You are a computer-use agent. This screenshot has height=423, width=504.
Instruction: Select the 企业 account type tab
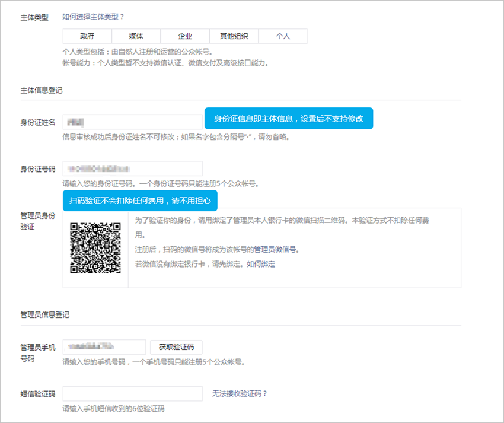point(184,36)
